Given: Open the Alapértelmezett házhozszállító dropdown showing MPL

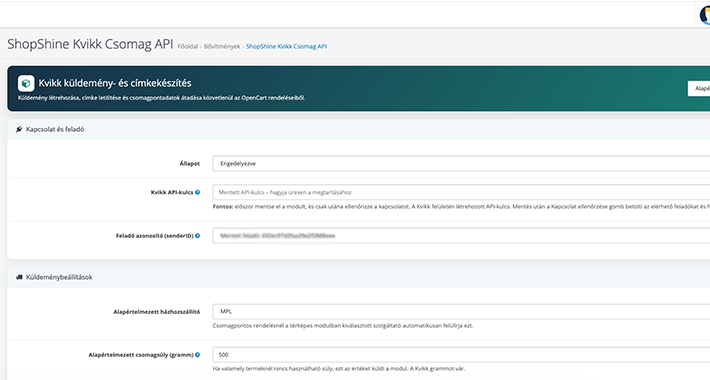Looking at the screenshot, I should point(461,312).
